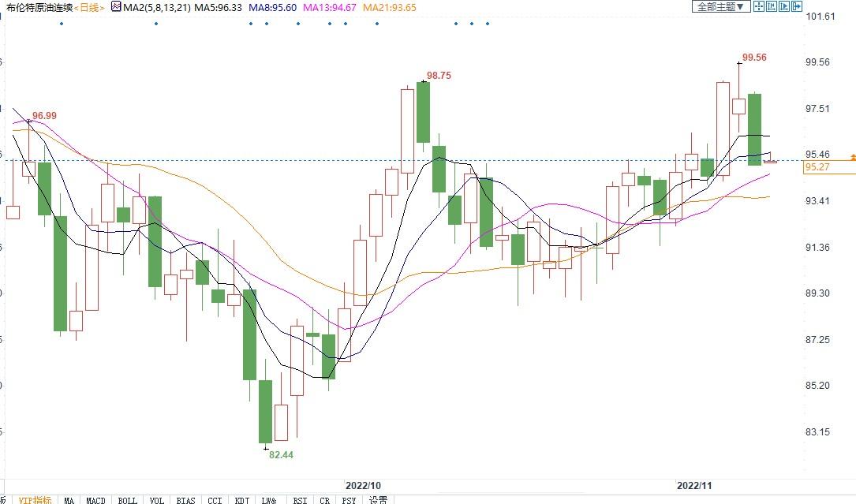This screenshot has width=856, height=504.
Task: Open the 日线 period selector
Action: point(89,7)
